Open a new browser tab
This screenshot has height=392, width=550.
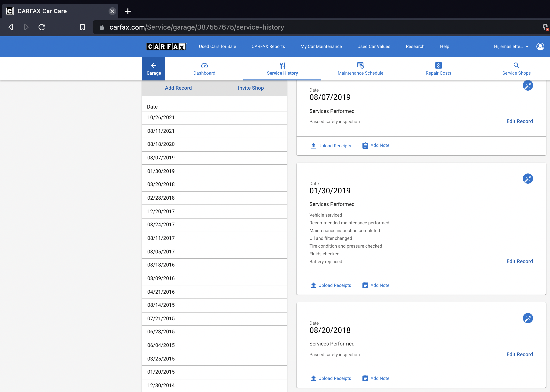point(128,11)
